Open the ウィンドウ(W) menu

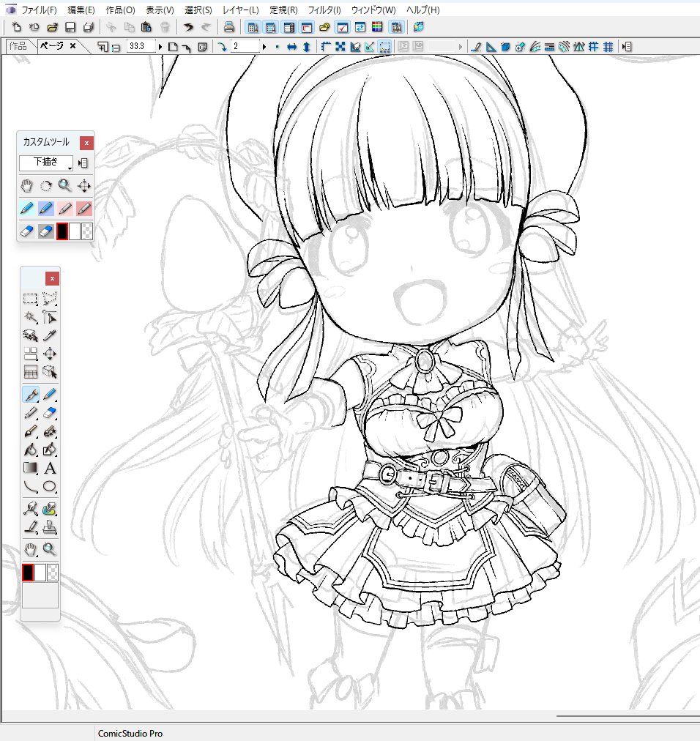373,10
